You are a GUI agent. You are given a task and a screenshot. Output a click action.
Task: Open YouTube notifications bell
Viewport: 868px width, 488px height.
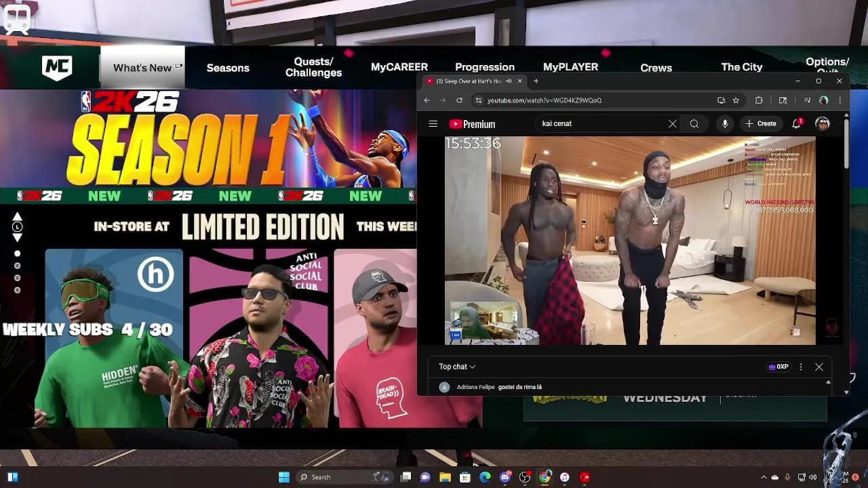797,124
